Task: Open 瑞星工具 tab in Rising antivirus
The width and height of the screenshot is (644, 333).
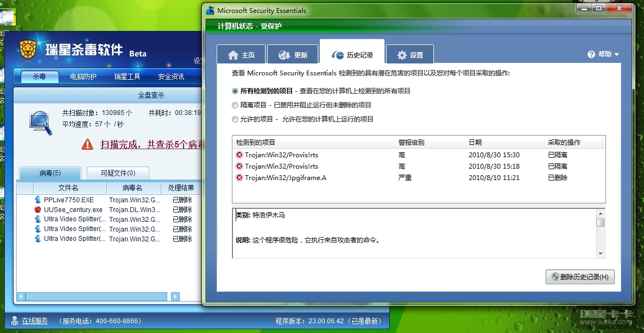Action: pyautogui.click(x=127, y=76)
